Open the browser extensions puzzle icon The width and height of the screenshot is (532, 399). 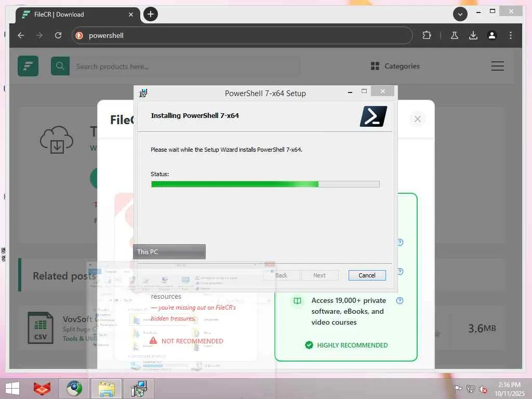click(x=427, y=35)
